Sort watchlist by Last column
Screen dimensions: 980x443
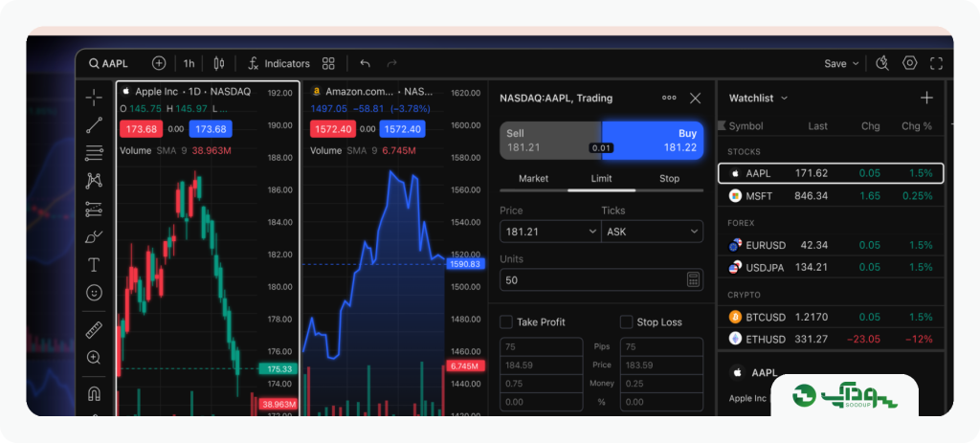click(817, 126)
